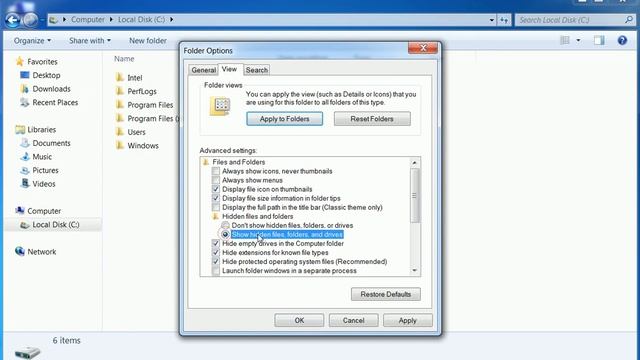640x360 pixels.
Task: Click the advanced settings scroll down arrow
Action: click(415, 271)
